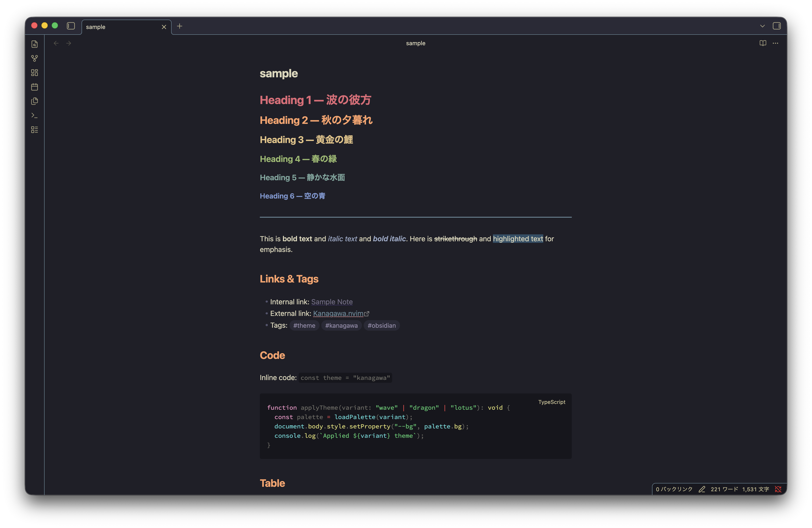Open the more options ellipsis menu
This screenshot has height=528, width=812.
[x=775, y=43]
